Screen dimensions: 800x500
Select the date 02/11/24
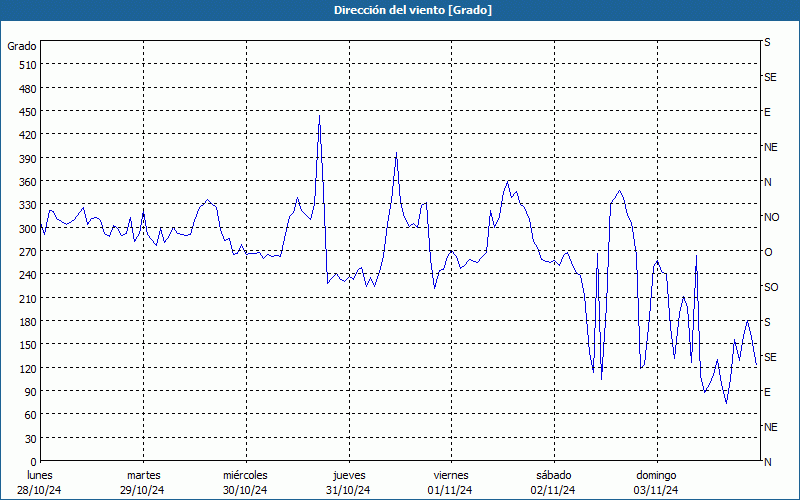(x=553, y=490)
